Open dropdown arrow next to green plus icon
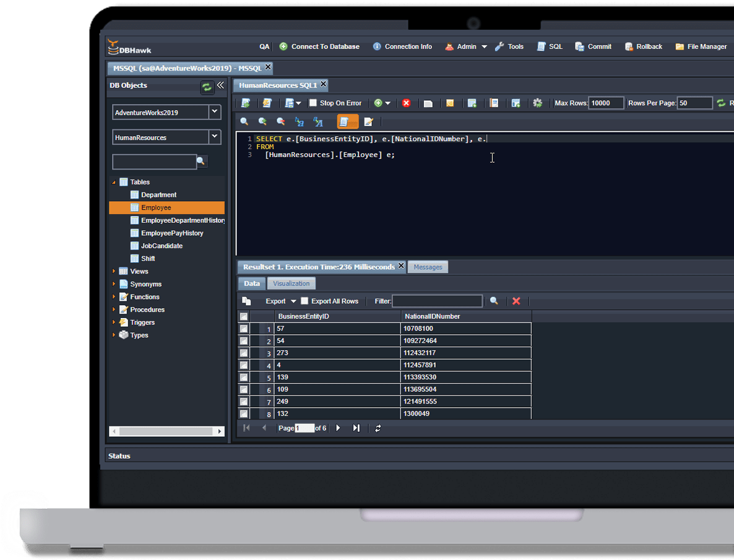The height and width of the screenshot is (560, 734). (387, 103)
